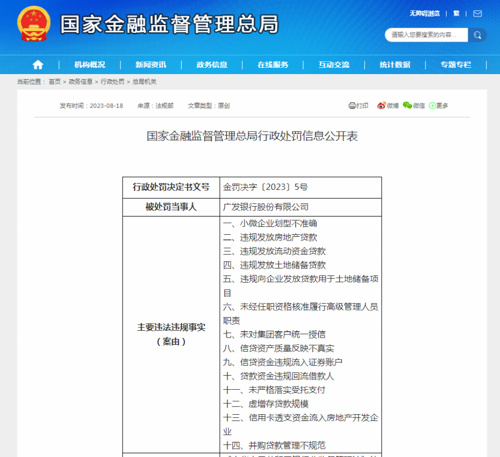Image resolution: width=500 pixels, height=457 pixels.
Task: Select the 政务信息 navigation item
Action: 212,65
